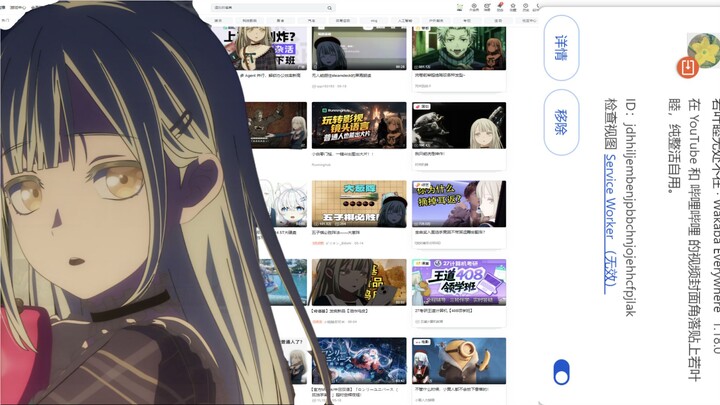Screen dimensions: 720x405
Task: Select the 人工智能 category tab
Action: (405, 21)
